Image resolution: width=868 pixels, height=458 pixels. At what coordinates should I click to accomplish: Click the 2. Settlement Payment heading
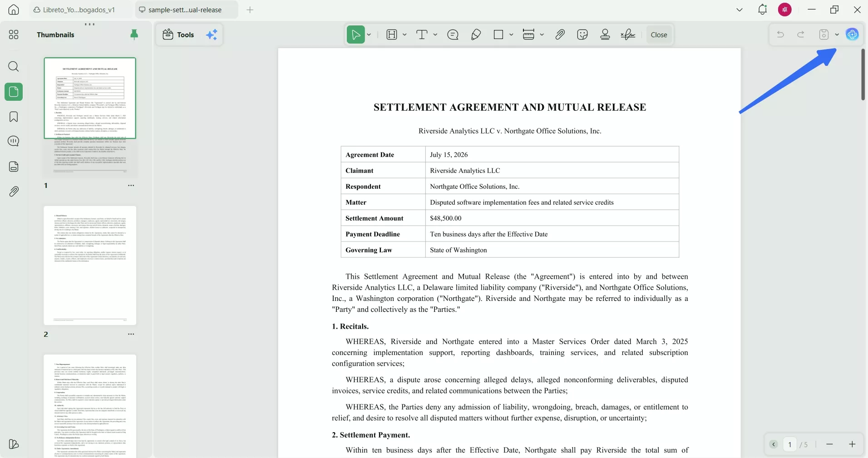point(371,435)
